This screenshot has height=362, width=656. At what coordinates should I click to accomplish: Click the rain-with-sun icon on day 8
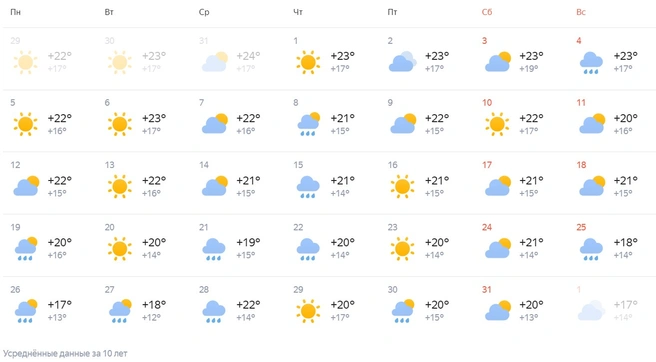tap(308, 124)
